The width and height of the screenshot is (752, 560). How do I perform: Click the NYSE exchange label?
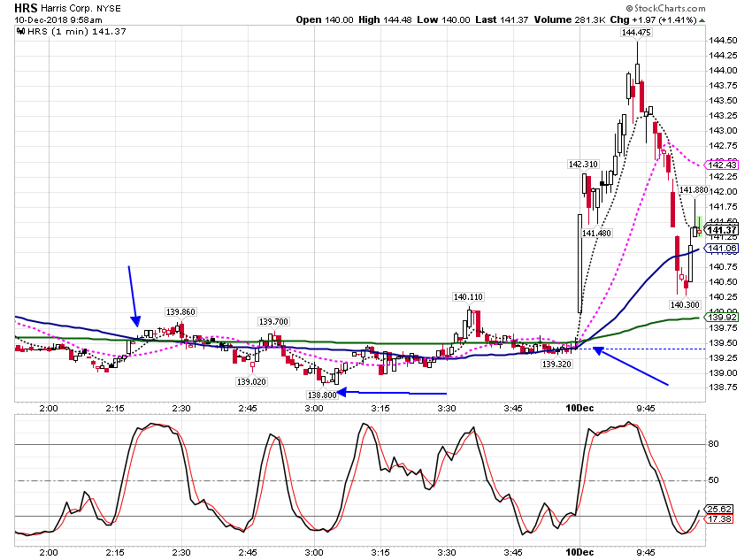[x=109, y=9]
